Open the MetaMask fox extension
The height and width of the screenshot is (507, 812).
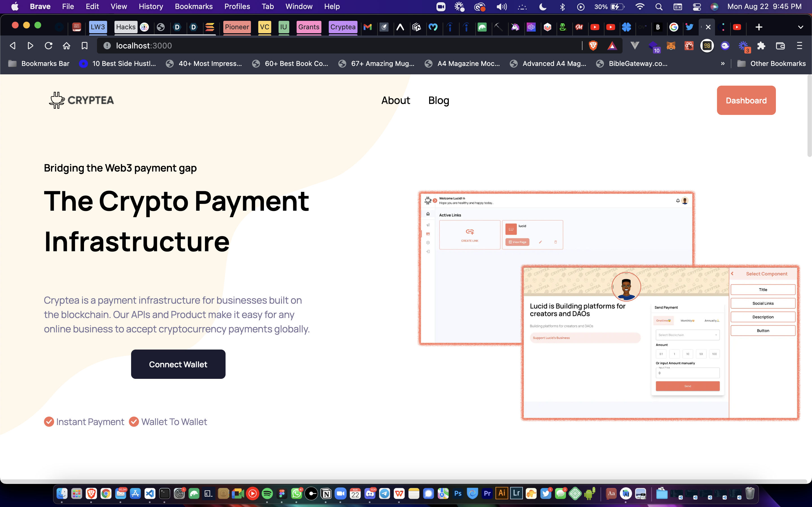click(x=671, y=46)
